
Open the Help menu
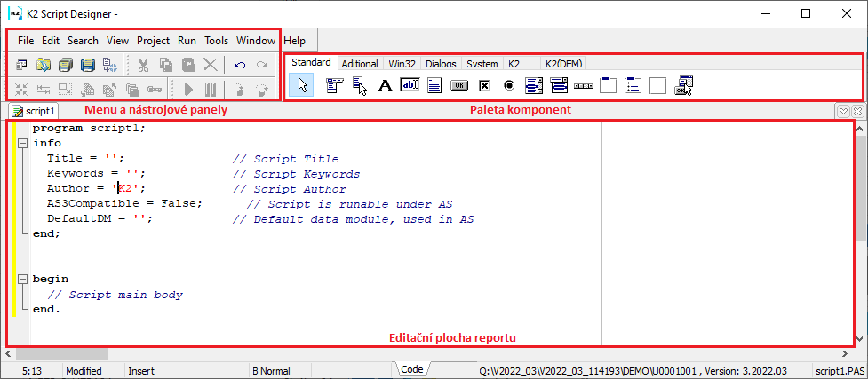tap(294, 41)
